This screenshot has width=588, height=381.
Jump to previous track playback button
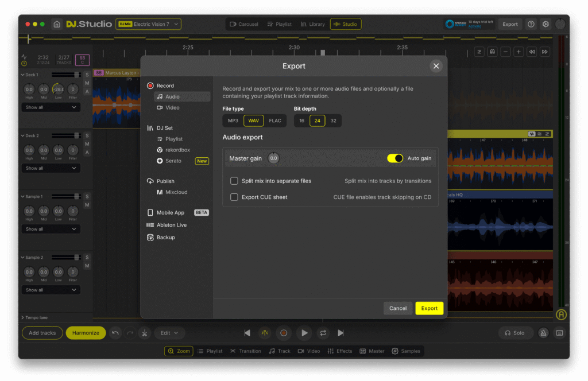coord(247,333)
